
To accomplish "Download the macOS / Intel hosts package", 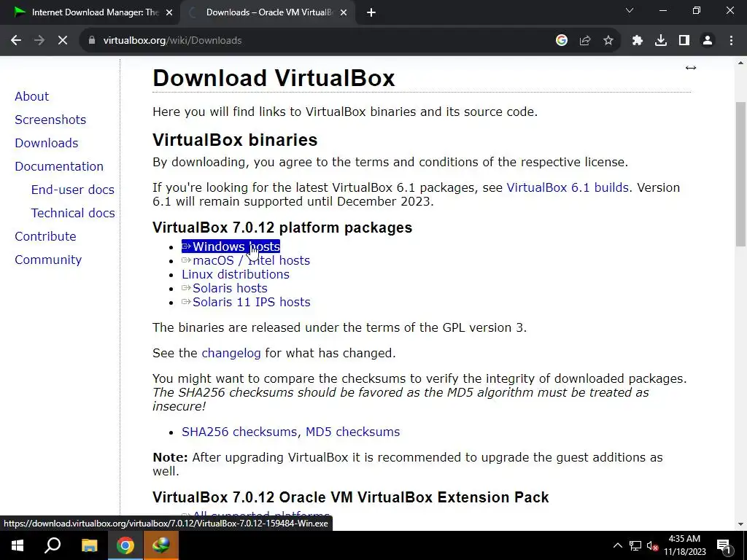I will point(246,260).
